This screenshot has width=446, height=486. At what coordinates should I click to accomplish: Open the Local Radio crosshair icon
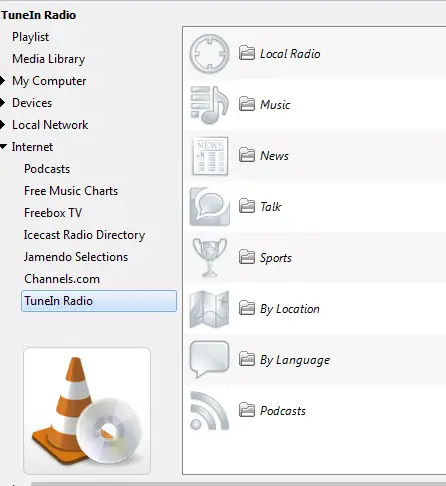pyautogui.click(x=209, y=53)
